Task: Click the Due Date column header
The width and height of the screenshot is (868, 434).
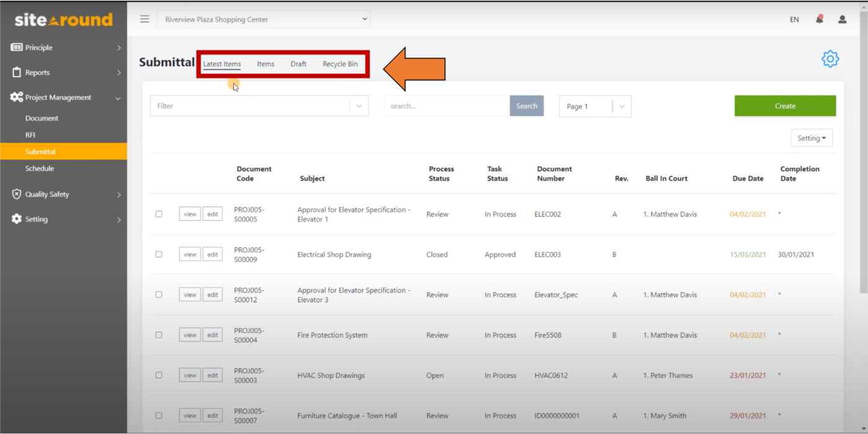Action: tap(748, 179)
